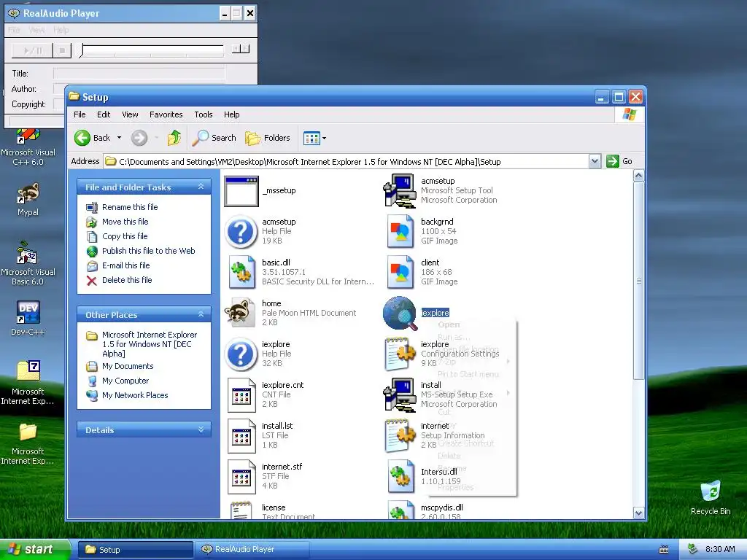Expand the Details panel

[x=201, y=429]
